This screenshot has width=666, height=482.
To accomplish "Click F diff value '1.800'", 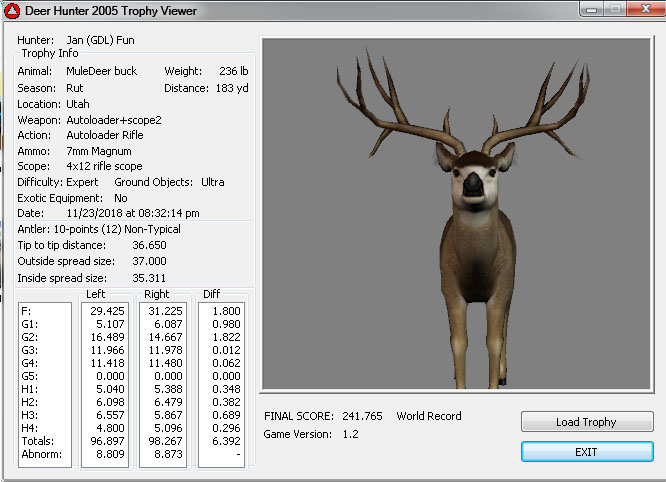I will (226, 311).
